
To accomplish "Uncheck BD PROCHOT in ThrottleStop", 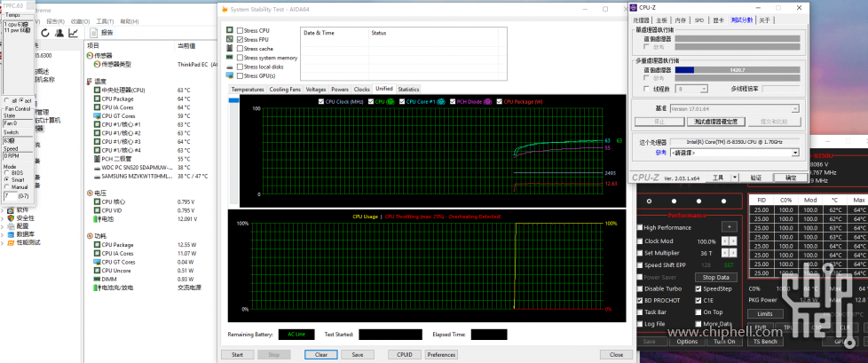I will pos(641,300).
